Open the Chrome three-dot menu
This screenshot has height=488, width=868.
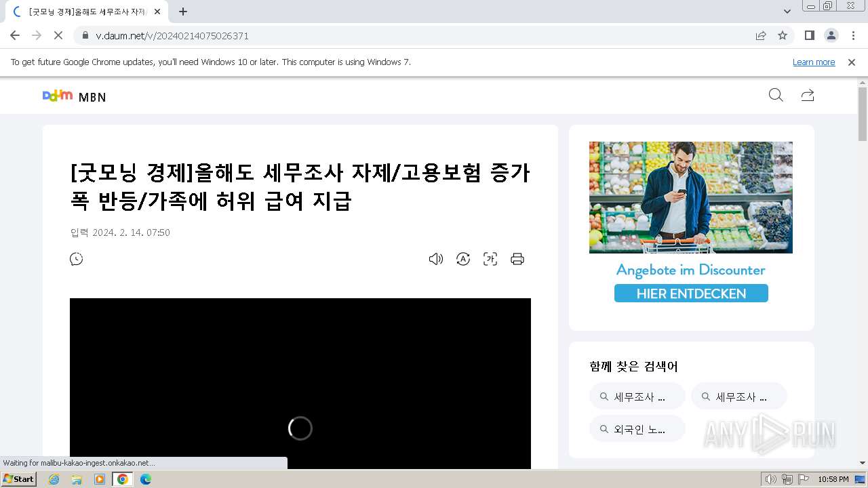(853, 35)
